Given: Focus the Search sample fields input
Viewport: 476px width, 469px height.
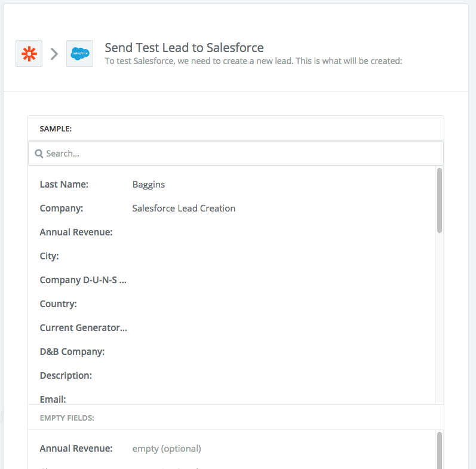Looking at the screenshot, I should point(236,154).
